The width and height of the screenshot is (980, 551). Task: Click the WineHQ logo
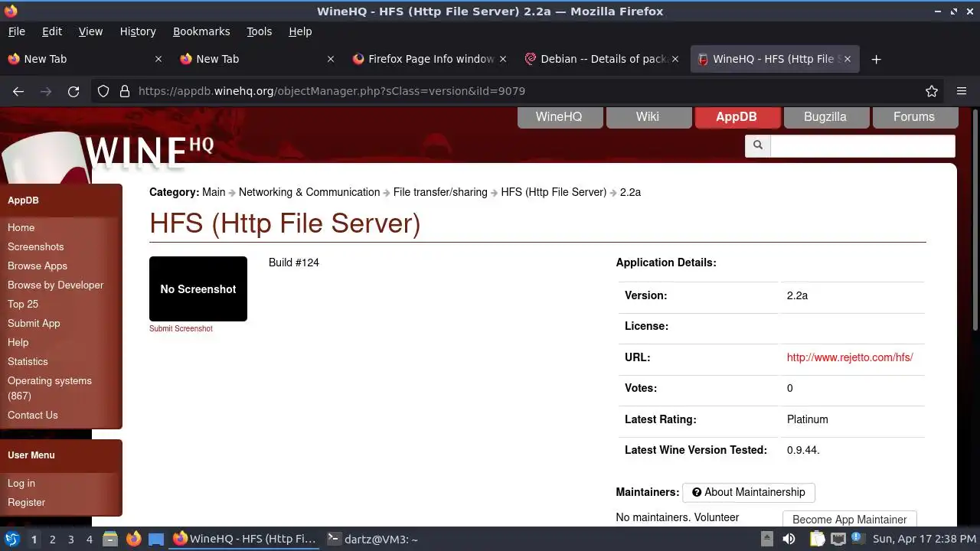pos(149,152)
